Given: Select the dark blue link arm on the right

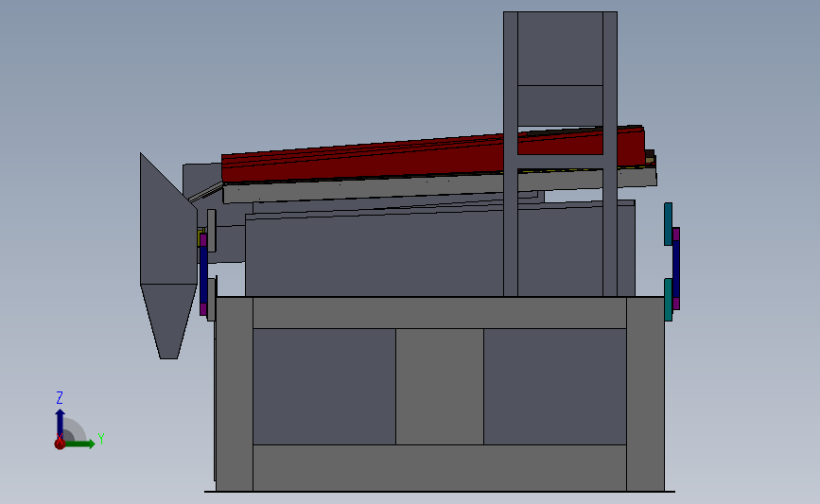Looking at the screenshot, I should pos(676,269).
